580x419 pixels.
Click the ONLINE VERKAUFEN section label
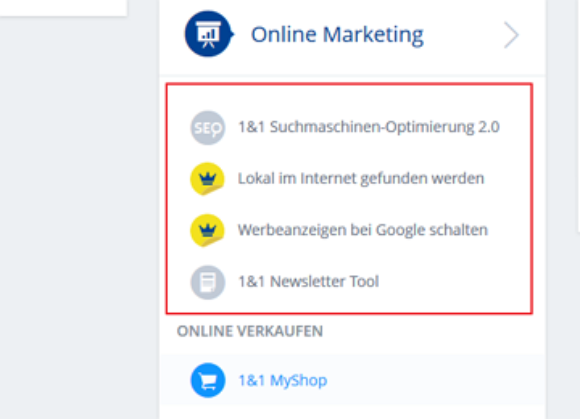250,331
